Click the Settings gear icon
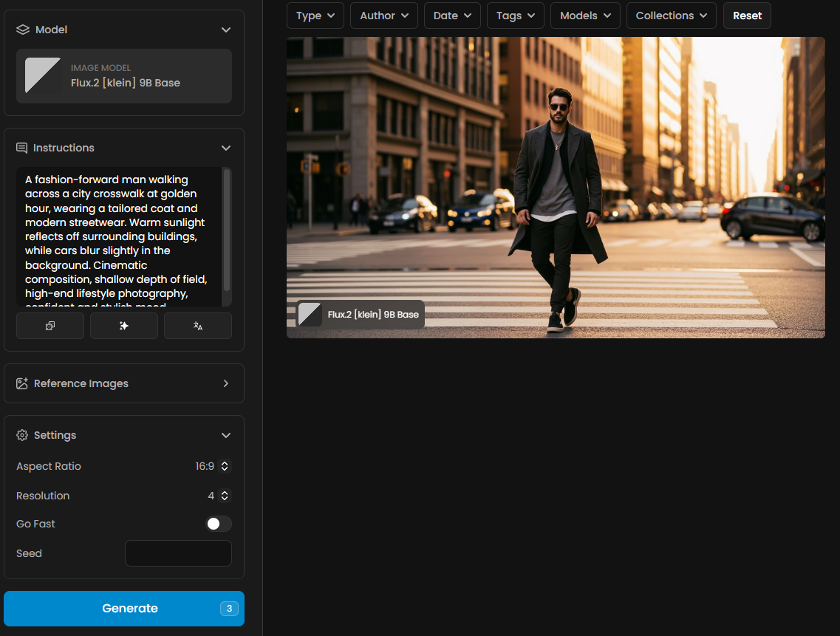This screenshot has height=636, width=840. (x=22, y=435)
